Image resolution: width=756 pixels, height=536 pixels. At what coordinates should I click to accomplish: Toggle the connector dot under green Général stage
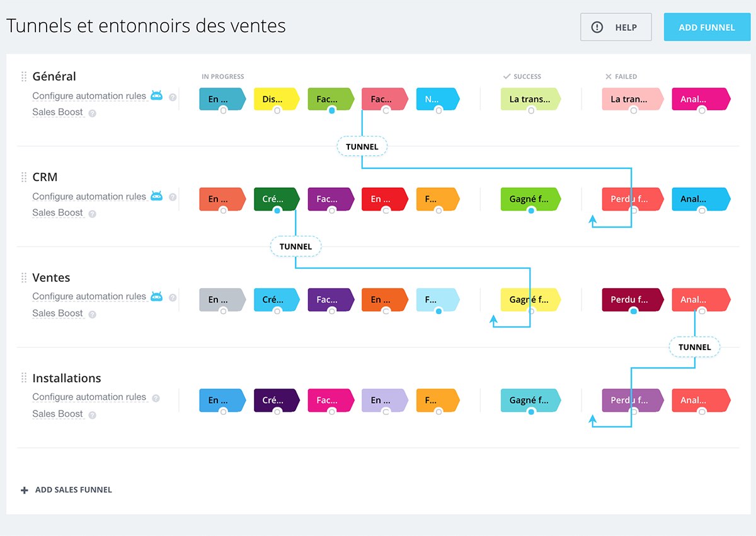[331, 110]
